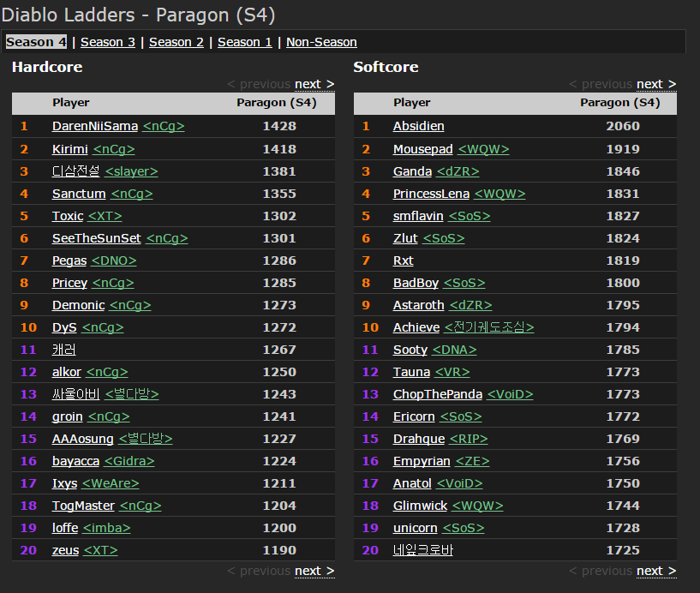Open Mousepad's player profile
The image size is (700, 593).
tap(422, 149)
